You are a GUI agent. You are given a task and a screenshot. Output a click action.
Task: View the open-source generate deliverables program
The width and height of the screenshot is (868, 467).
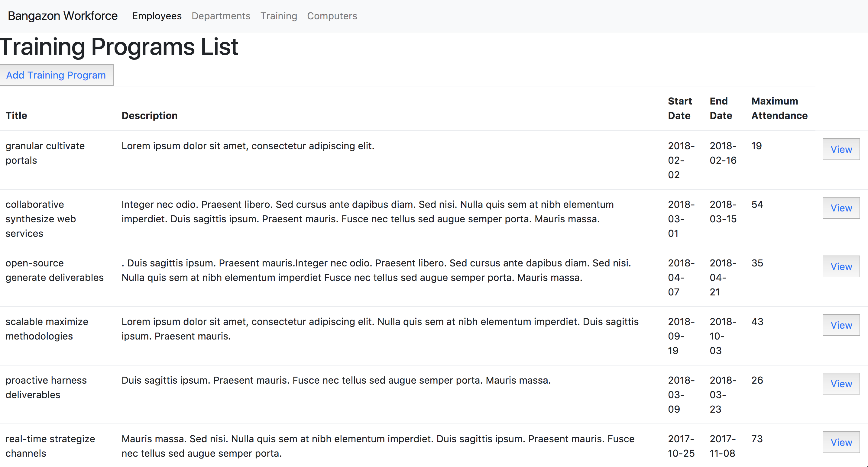(841, 266)
